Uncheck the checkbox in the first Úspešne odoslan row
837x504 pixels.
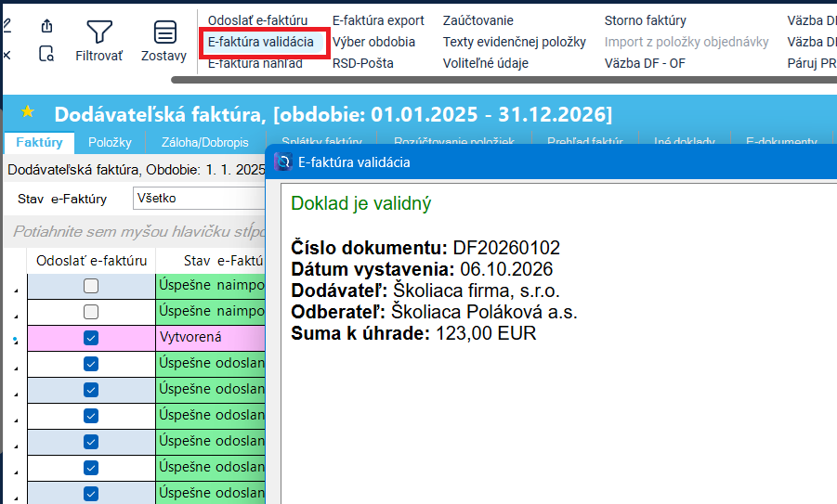click(x=91, y=364)
